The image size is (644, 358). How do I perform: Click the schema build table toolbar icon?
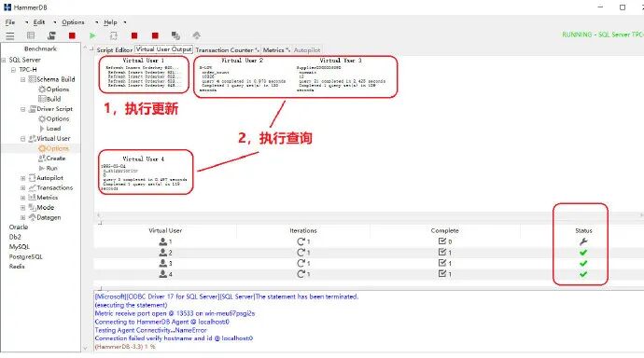31,35
